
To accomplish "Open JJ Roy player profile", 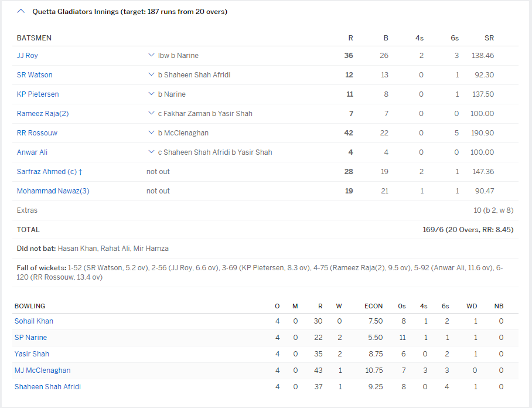I will pyautogui.click(x=28, y=56).
